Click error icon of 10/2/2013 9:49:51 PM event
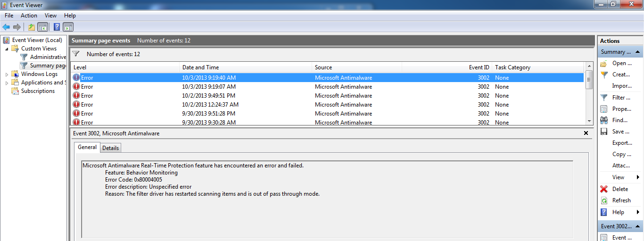 [x=76, y=95]
